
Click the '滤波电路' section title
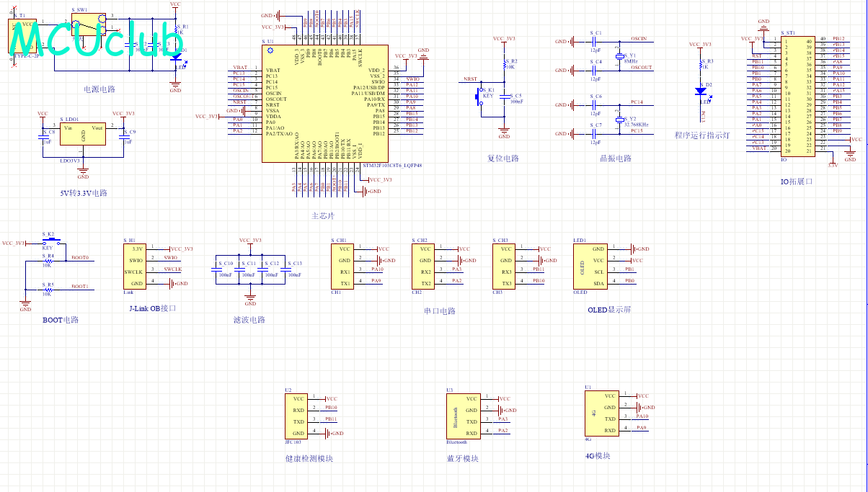[249, 320]
